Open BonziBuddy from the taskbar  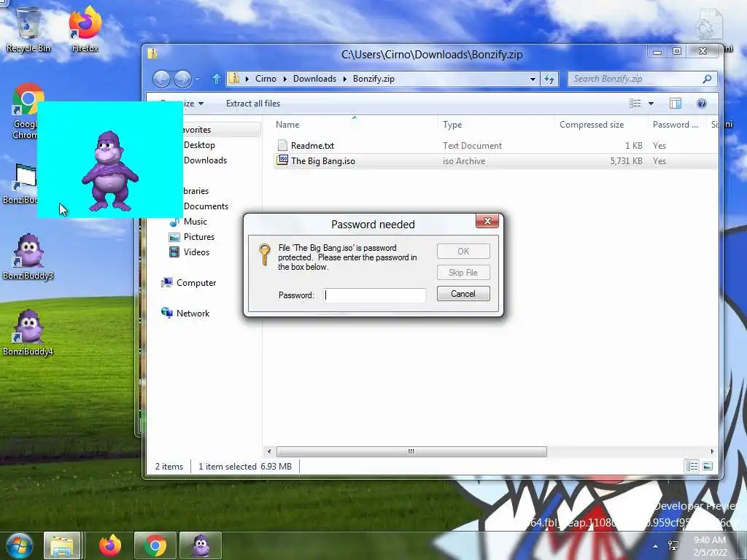pyautogui.click(x=201, y=545)
